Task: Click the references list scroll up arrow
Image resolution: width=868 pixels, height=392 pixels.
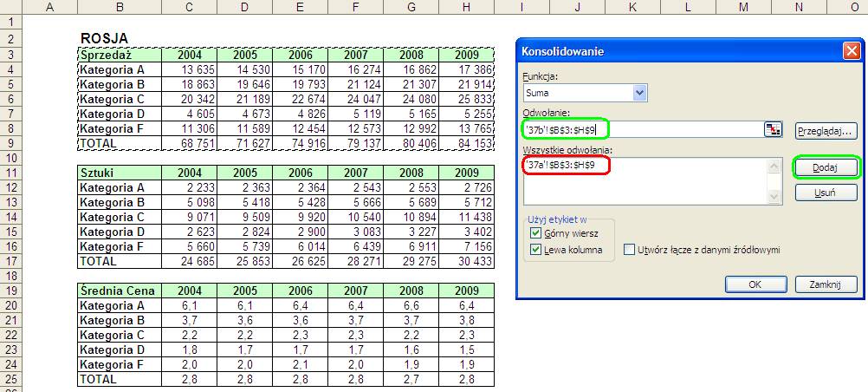Action: 774,166
